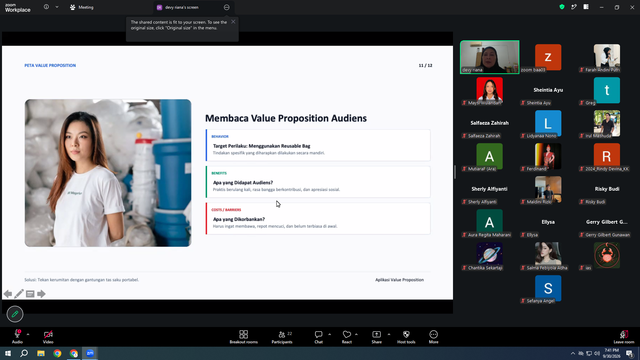Image resolution: width=640 pixels, height=360 pixels.
Task: Go to previous slide arrow
Action: pyautogui.click(x=8, y=294)
